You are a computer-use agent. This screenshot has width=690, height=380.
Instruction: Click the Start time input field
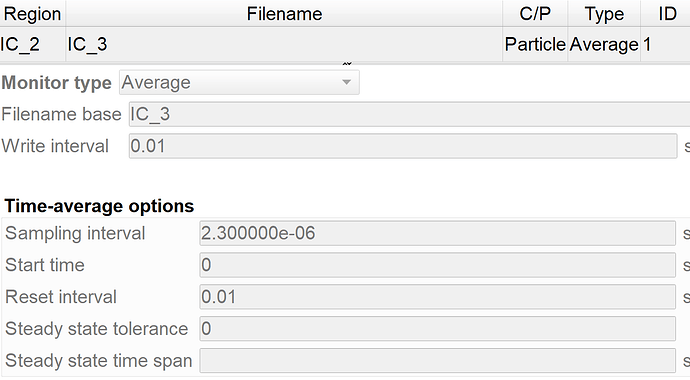(x=437, y=265)
